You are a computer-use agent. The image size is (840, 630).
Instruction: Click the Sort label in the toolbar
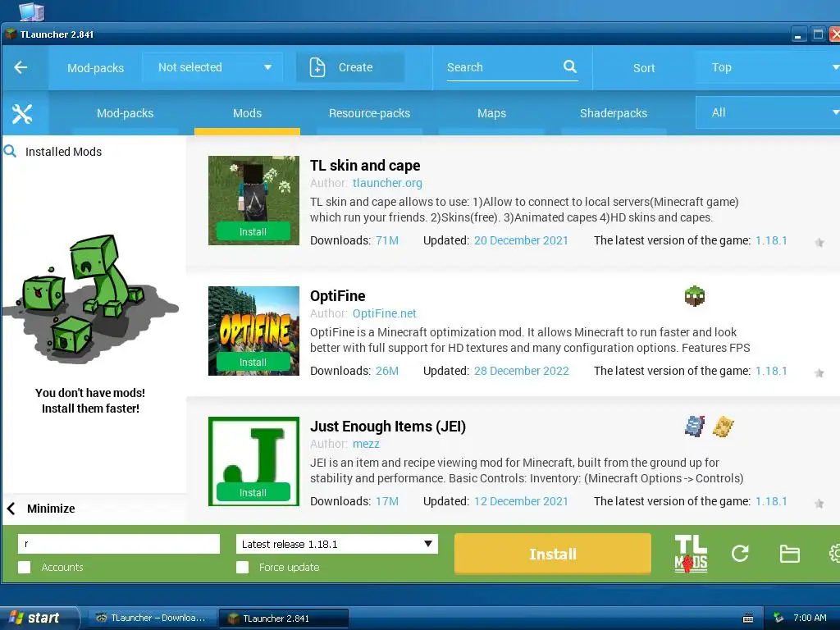(643, 68)
